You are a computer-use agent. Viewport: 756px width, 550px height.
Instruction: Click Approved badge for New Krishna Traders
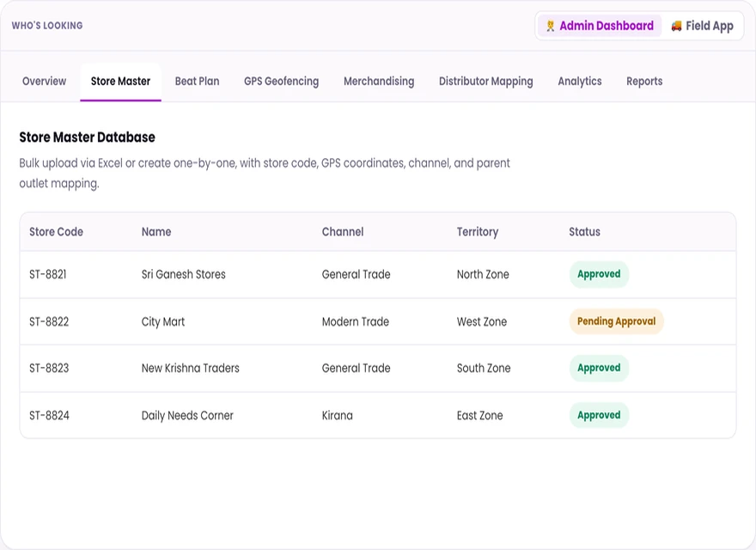(599, 368)
